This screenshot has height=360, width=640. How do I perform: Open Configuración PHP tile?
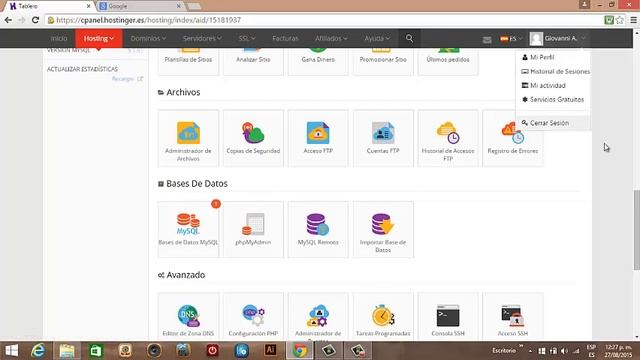(253, 316)
